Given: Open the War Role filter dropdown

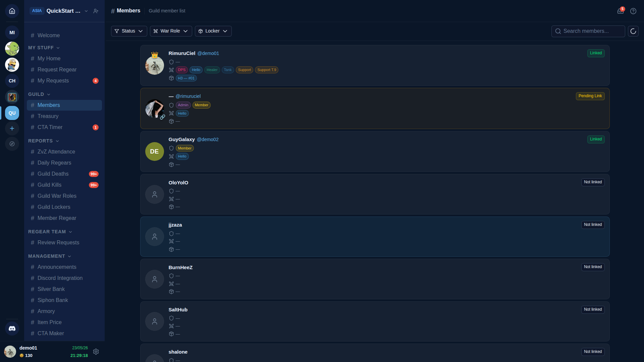Looking at the screenshot, I should pos(171,31).
